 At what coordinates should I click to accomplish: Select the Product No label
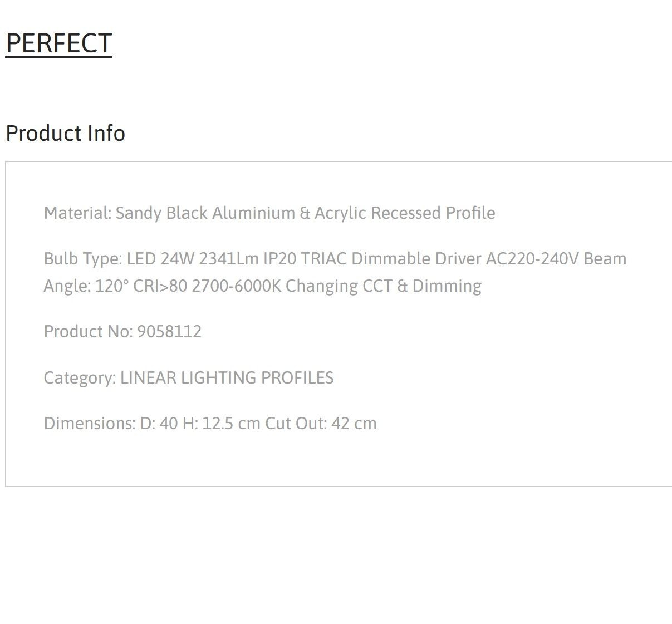tap(88, 332)
